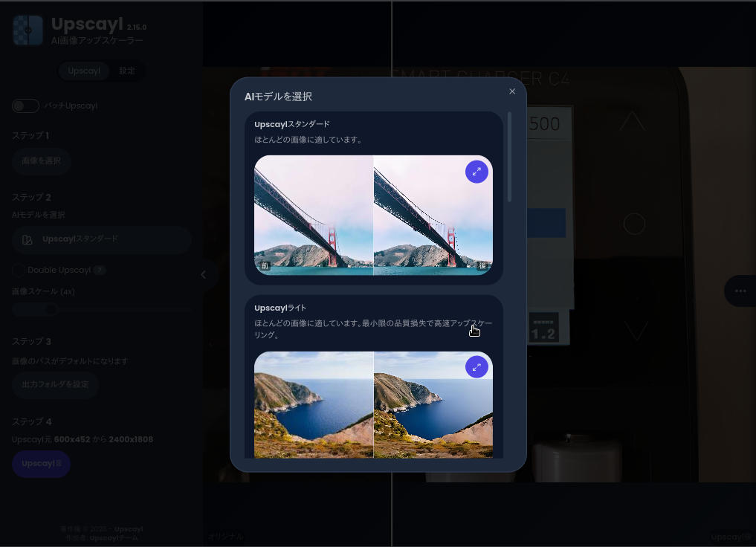Open the Upscaylスタンダード model dropdown in sidebar
The image size is (756, 547).
point(101,239)
